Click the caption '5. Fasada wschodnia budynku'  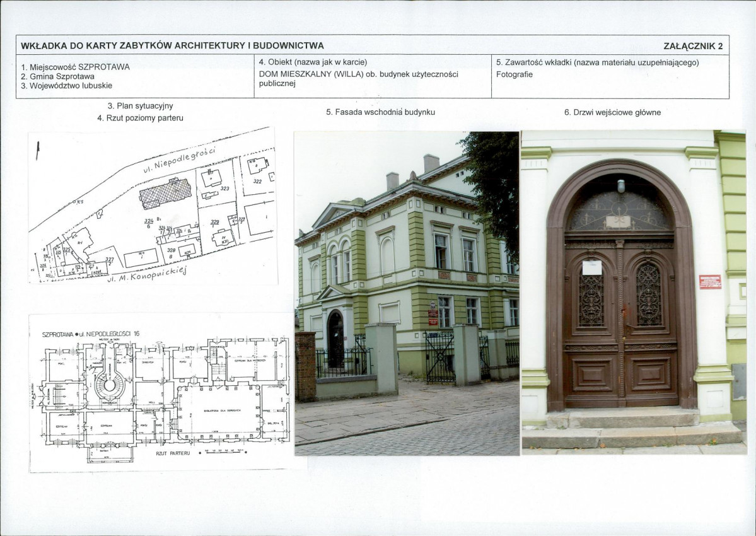pyautogui.click(x=380, y=112)
